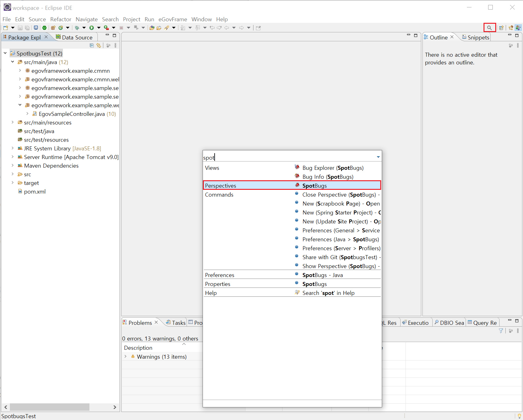
Task: Minimize the Outline panel
Action: pos(510,35)
